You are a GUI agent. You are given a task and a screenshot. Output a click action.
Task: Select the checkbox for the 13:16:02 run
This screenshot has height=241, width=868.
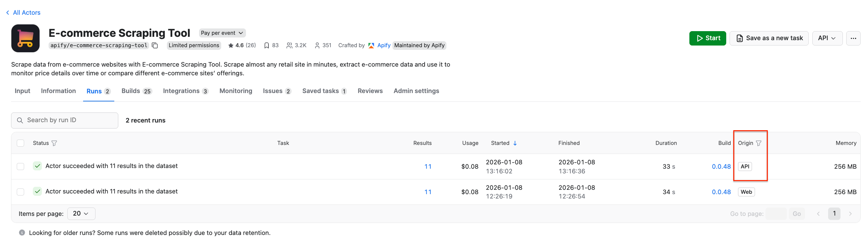click(20, 166)
